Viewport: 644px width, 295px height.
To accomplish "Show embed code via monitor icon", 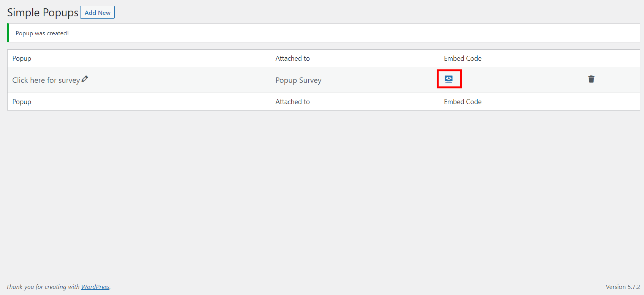I will (x=449, y=79).
